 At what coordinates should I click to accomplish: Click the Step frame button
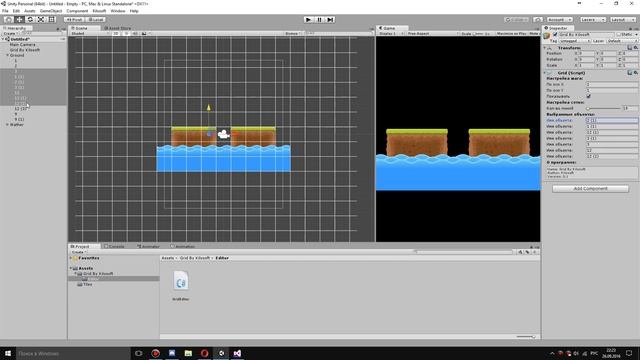point(330,20)
